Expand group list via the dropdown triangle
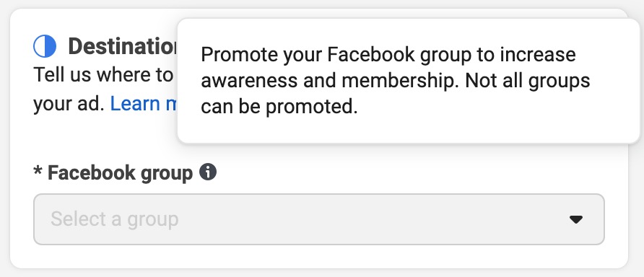Screen dimensions: 644x277 [x=576, y=219]
